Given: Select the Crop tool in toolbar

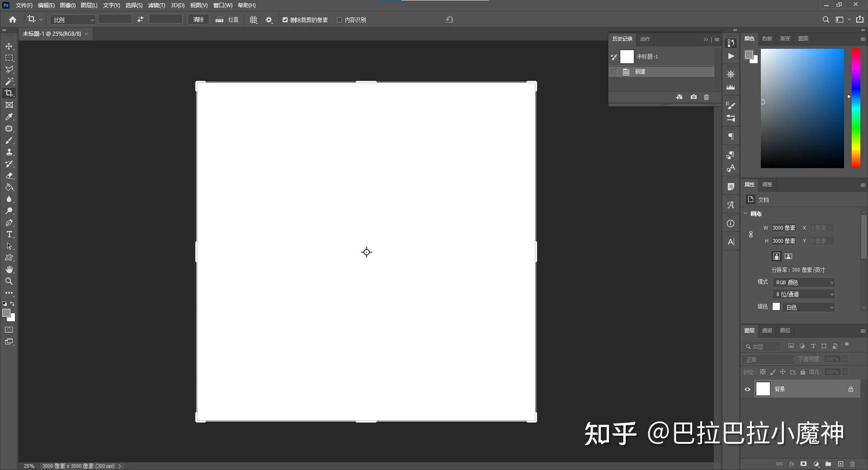Looking at the screenshot, I should coord(9,93).
